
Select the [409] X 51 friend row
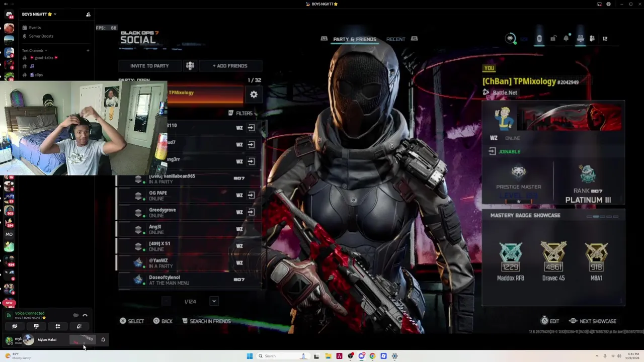tap(190, 246)
